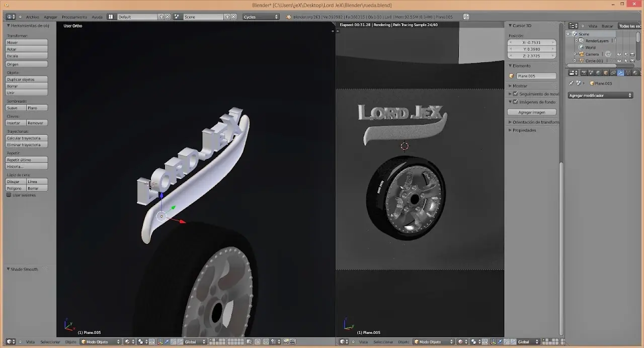The width and height of the screenshot is (644, 348).
Task: Collapse the Cursor 3D panel
Action: pyautogui.click(x=510, y=26)
